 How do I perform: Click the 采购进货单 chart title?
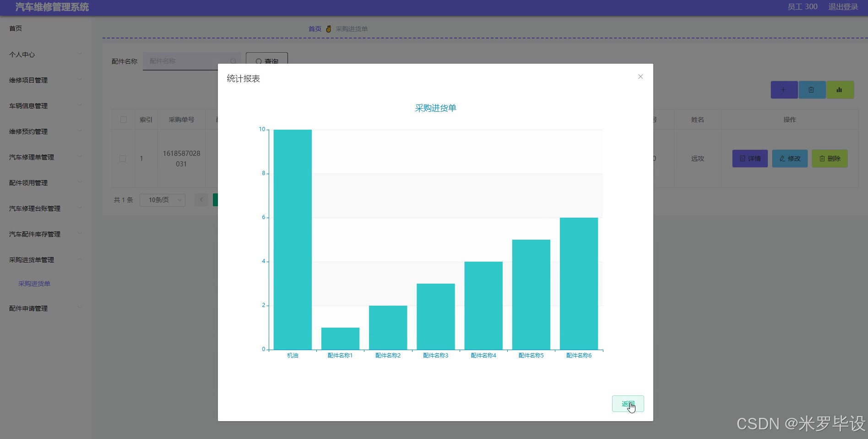pyautogui.click(x=435, y=108)
